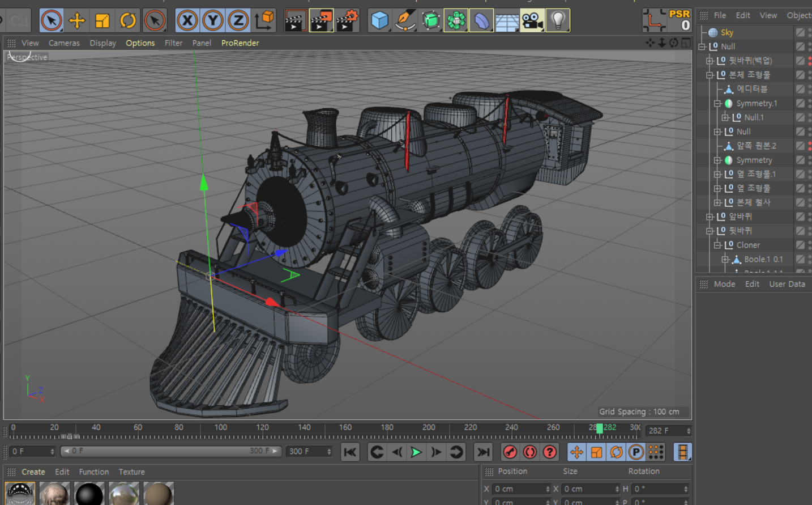Image resolution: width=812 pixels, height=505 pixels.
Task: Add a Light object with bulb icon
Action: (558, 21)
